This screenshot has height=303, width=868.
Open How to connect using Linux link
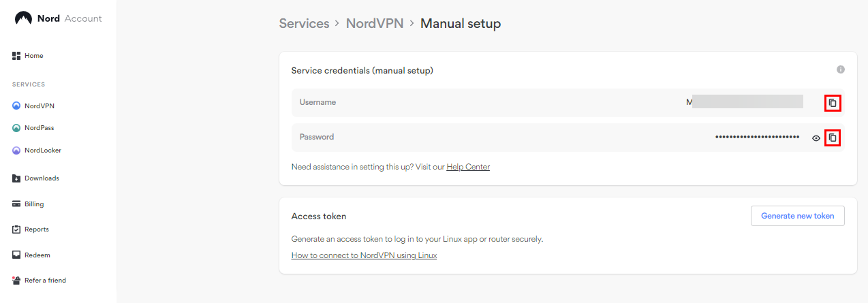tap(364, 255)
